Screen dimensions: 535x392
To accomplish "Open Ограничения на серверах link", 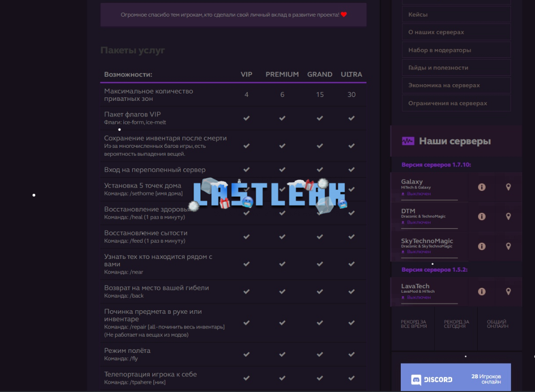I will pos(456,103).
